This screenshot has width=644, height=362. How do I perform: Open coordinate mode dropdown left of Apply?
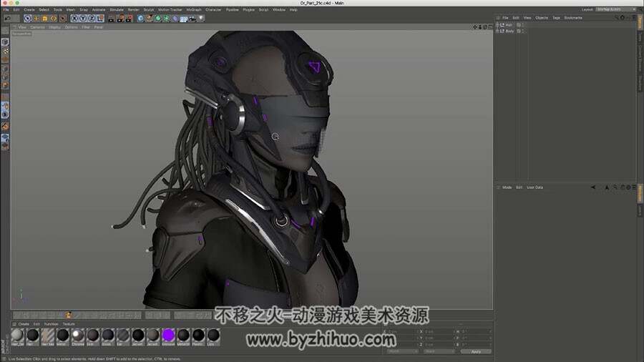[x=402, y=352]
